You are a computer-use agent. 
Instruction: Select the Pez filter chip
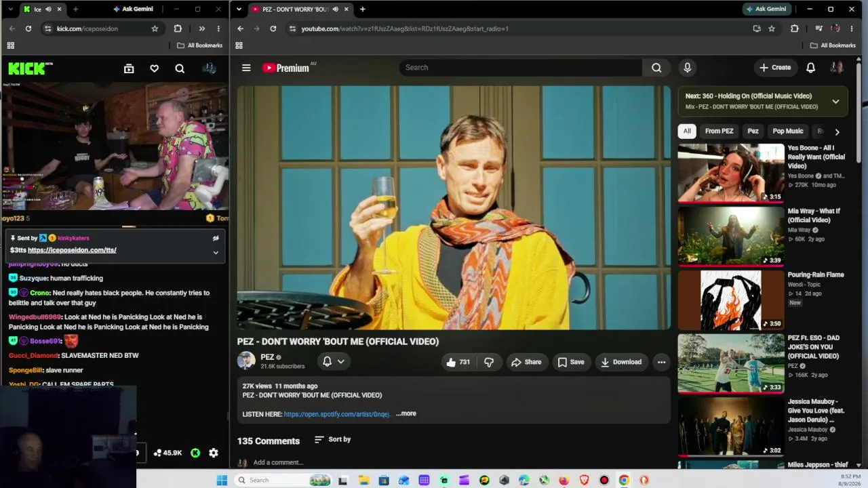pyautogui.click(x=753, y=131)
